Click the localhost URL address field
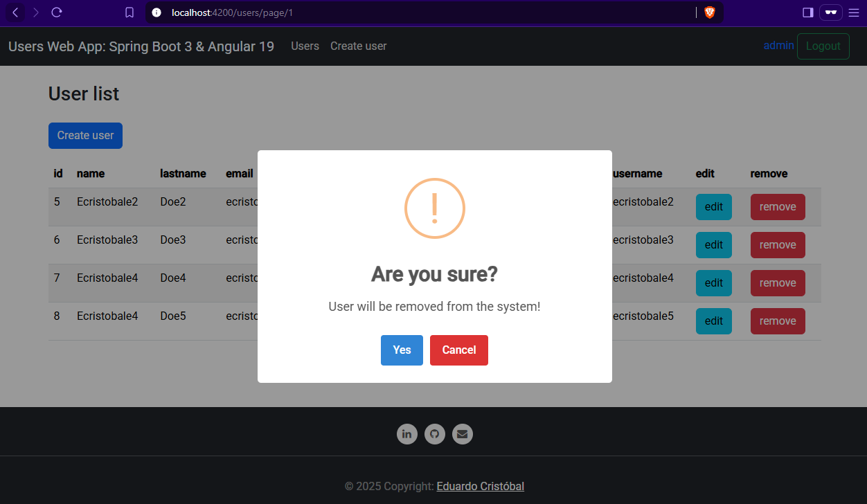The width and height of the screenshot is (867, 504). tap(415, 12)
